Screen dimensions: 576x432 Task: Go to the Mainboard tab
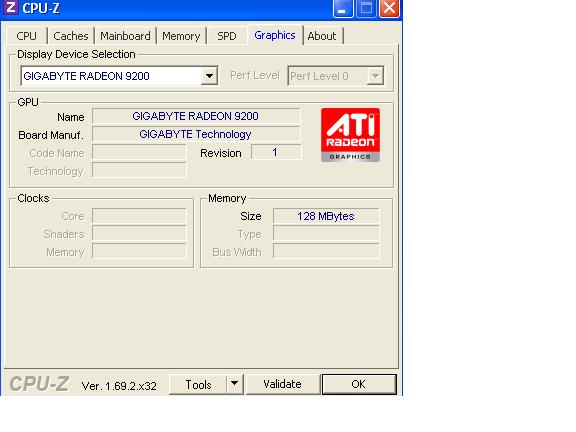[125, 36]
